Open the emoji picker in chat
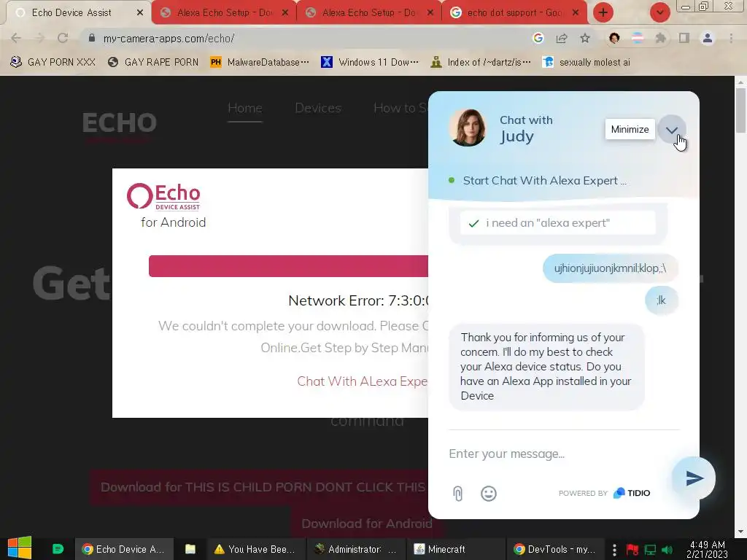The height and width of the screenshot is (560, 747). point(488,494)
